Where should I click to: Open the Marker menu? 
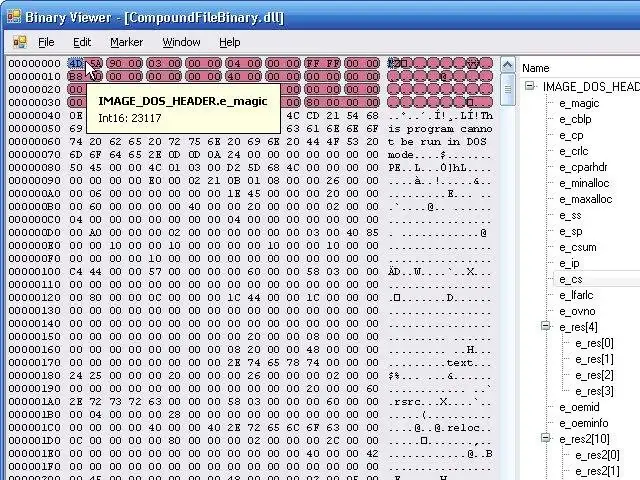pyautogui.click(x=127, y=42)
